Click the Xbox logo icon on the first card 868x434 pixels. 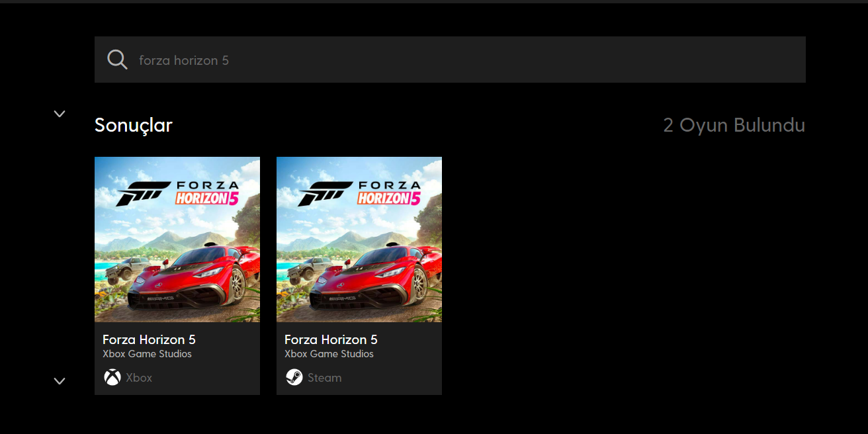pyautogui.click(x=112, y=378)
